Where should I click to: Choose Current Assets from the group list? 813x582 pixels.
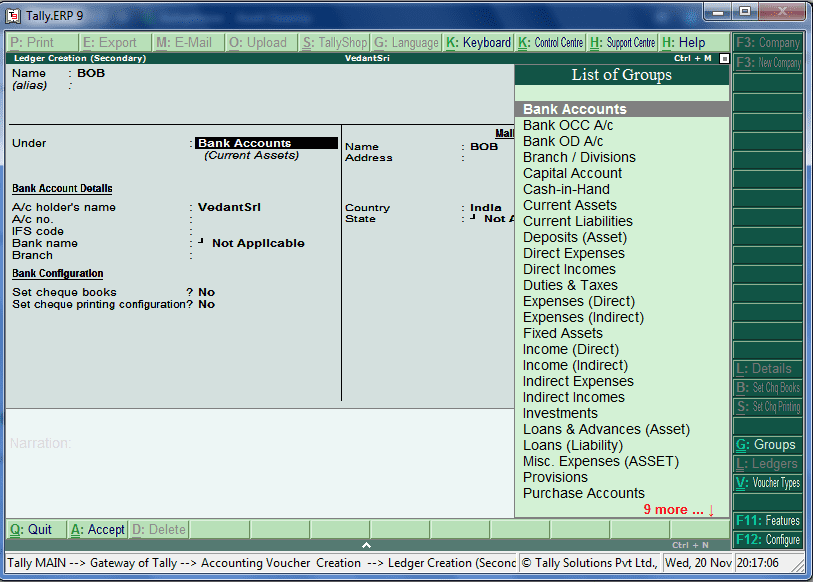point(622,205)
